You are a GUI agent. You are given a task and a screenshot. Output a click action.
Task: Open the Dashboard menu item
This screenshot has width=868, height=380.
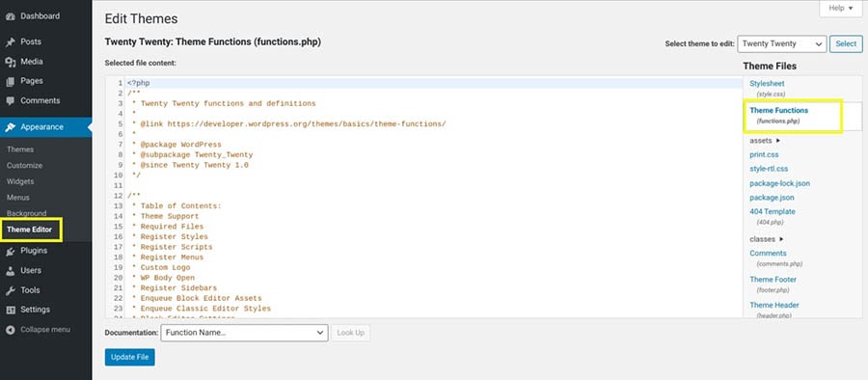40,16
